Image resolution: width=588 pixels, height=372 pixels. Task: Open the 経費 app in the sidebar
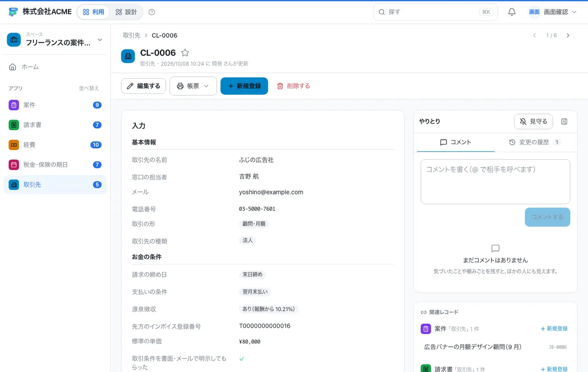[55, 144]
